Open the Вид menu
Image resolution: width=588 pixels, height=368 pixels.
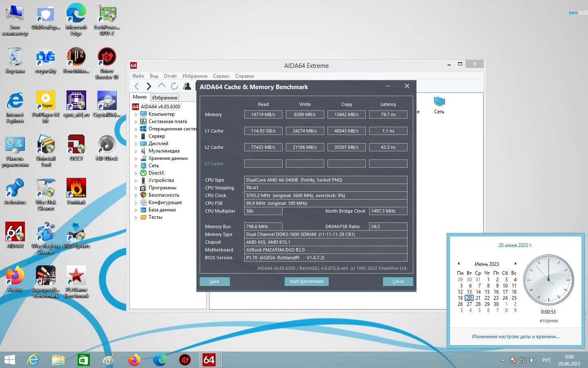(x=154, y=76)
